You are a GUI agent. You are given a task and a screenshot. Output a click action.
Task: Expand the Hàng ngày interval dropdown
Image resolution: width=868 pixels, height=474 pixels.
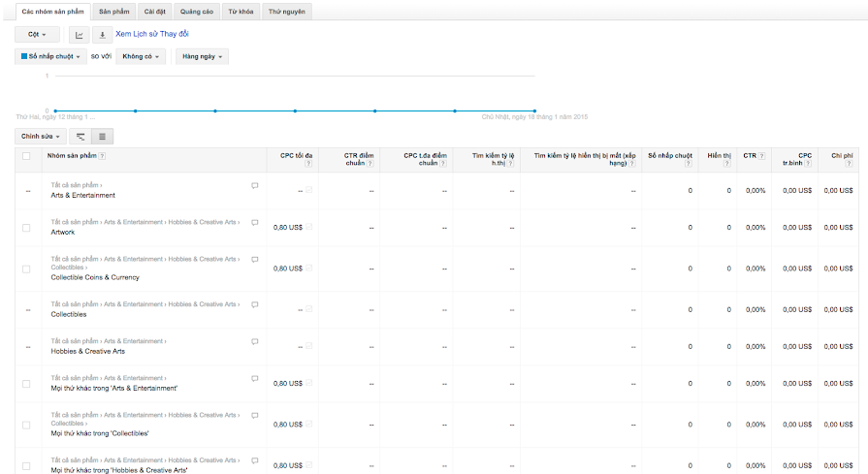pos(202,56)
